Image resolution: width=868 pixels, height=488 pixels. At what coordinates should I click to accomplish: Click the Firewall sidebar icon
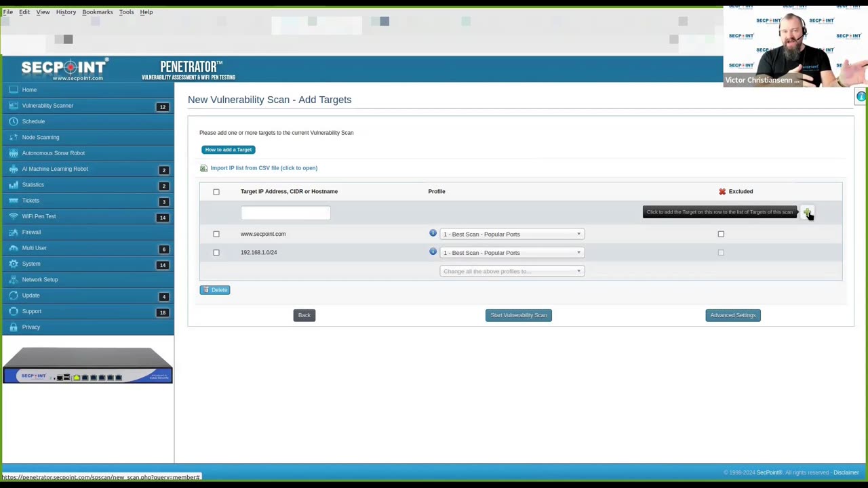pyautogui.click(x=13, y=232)
